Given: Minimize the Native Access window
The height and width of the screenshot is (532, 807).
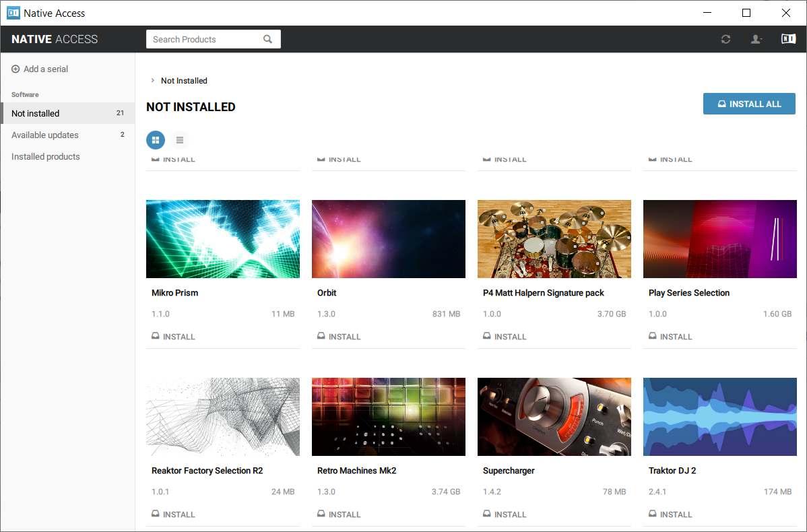Looking at the screenshot, I should 707,13.
